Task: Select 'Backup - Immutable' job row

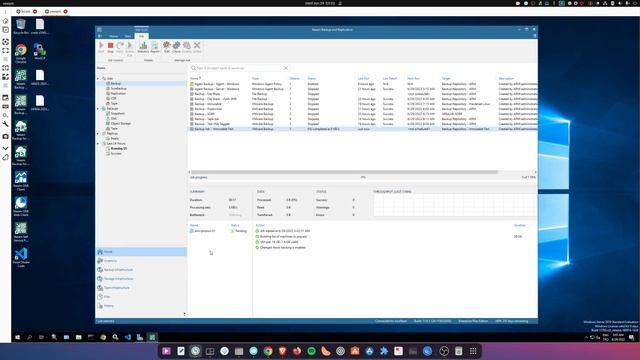Action: [363, 104]
